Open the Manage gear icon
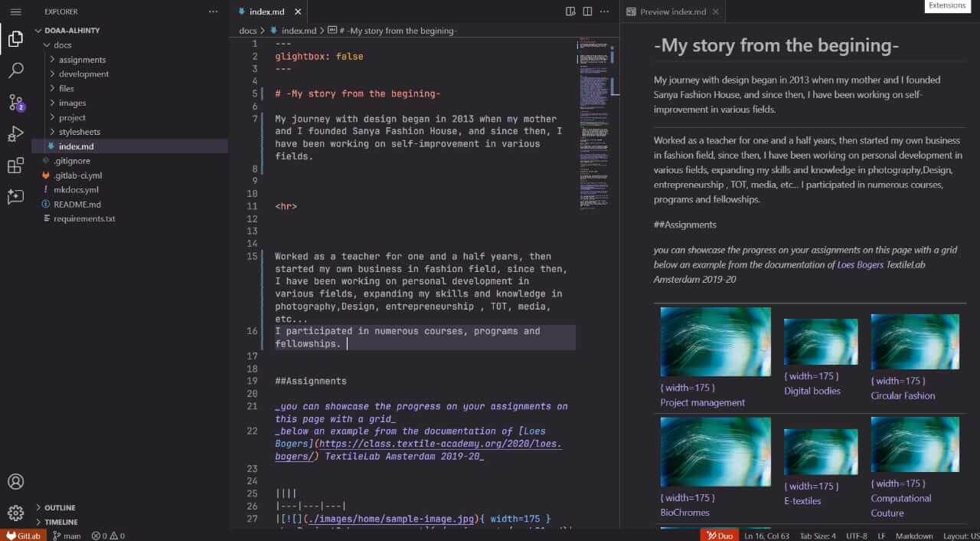 click(15, 513)
